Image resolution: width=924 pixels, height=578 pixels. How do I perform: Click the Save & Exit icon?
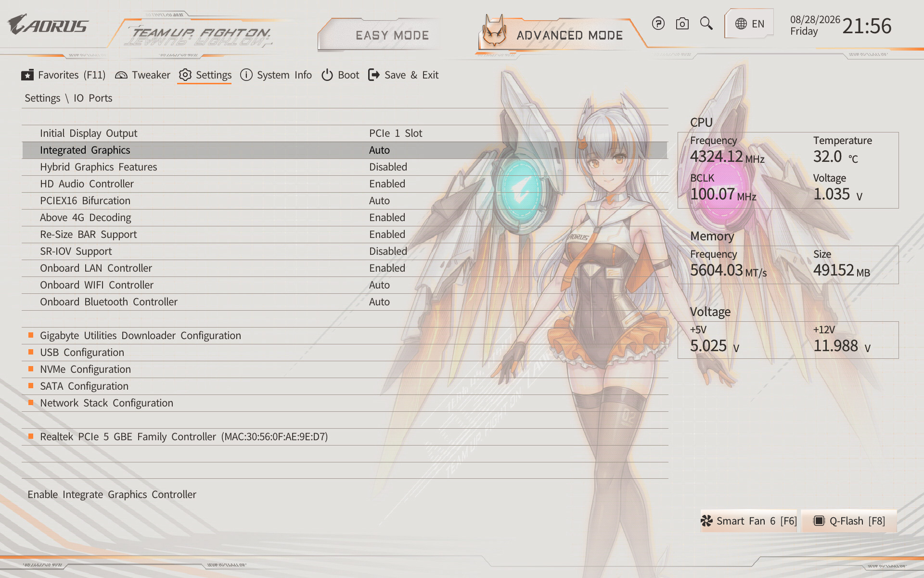click(x=374, y=75)
